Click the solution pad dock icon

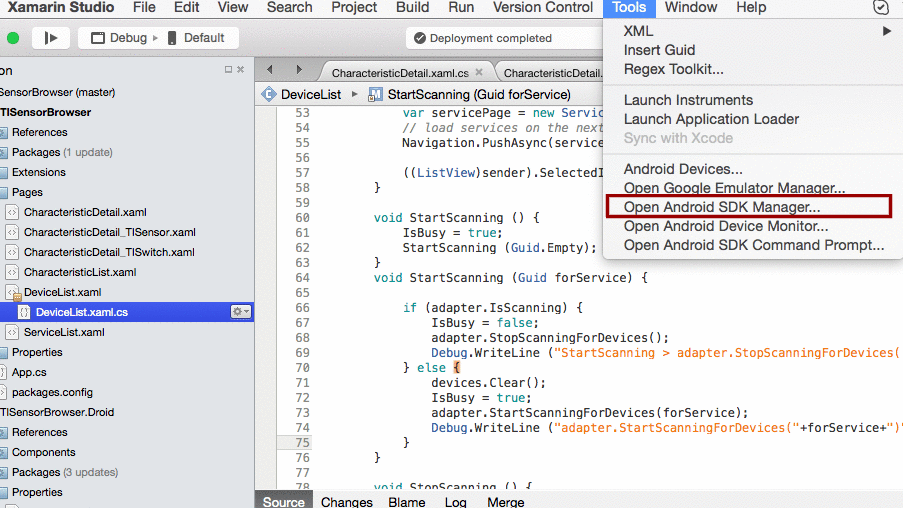click(228, 70)
